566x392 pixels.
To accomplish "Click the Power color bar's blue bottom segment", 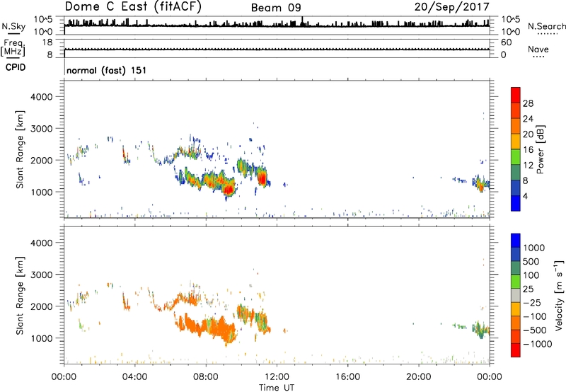I will 516,203.
